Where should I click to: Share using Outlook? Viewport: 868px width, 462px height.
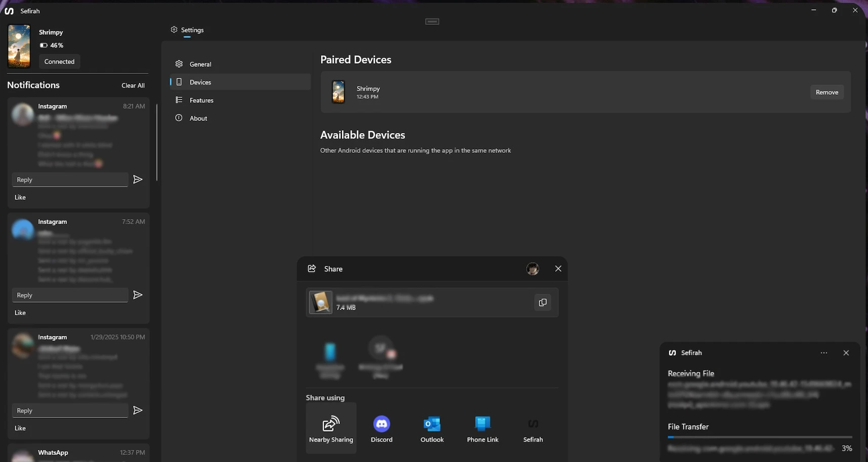coord(432,429)
